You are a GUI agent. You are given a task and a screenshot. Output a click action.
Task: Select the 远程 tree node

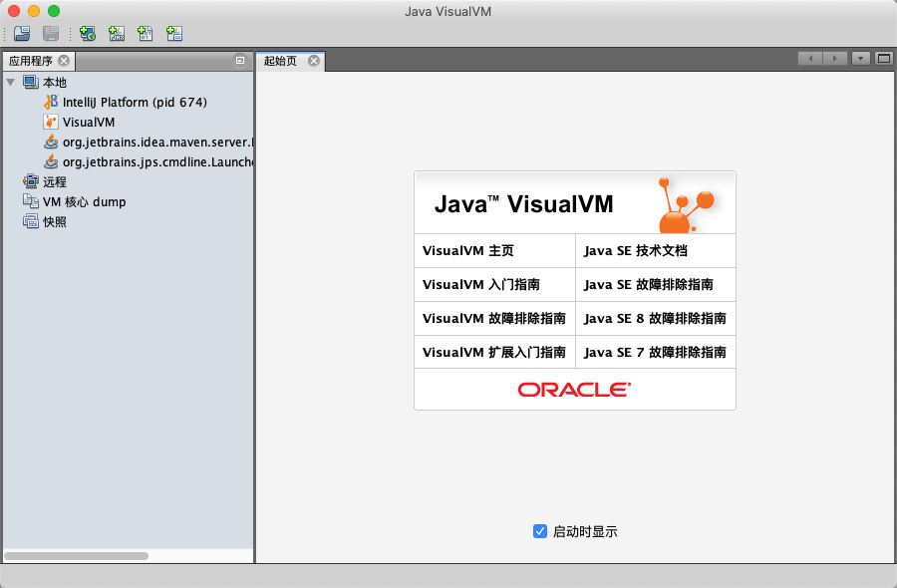click(55, 182)
